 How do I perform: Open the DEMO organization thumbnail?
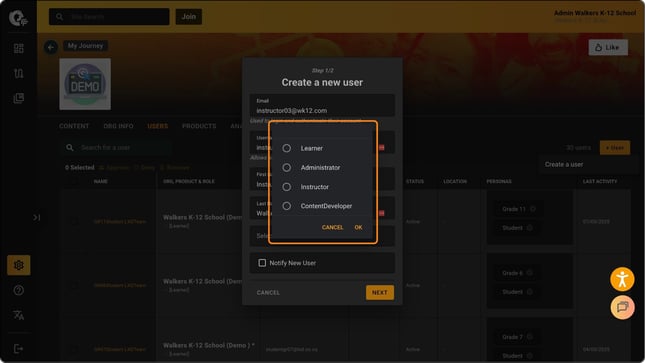pyautogui.click(x=85, y=84)
